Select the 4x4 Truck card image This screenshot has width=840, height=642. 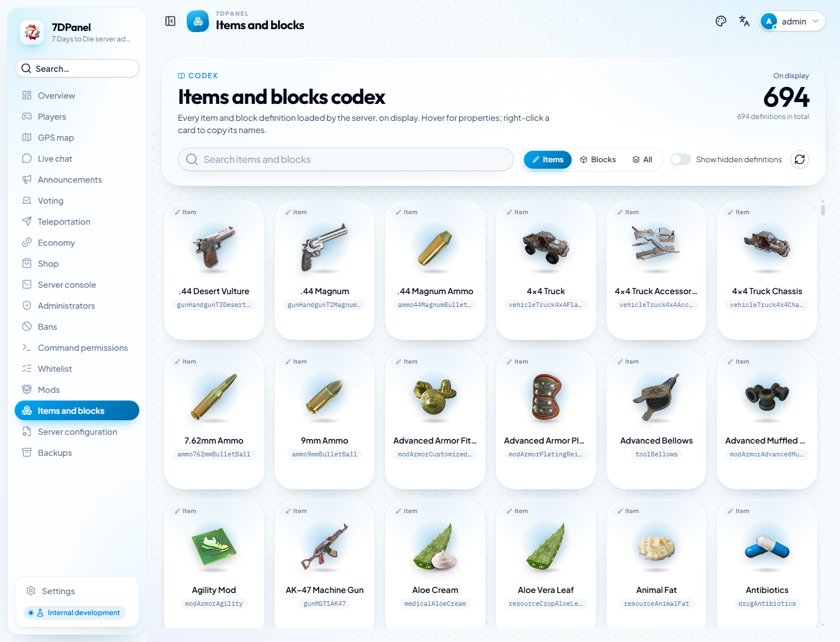tap(546, 248)
